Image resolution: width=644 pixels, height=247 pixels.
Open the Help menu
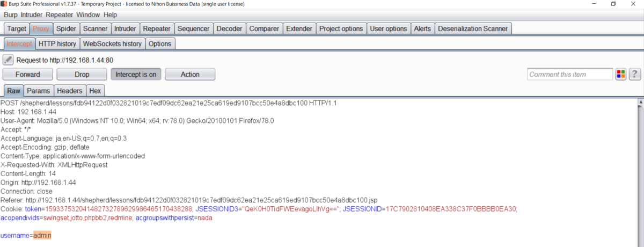[x=110, y=15]
